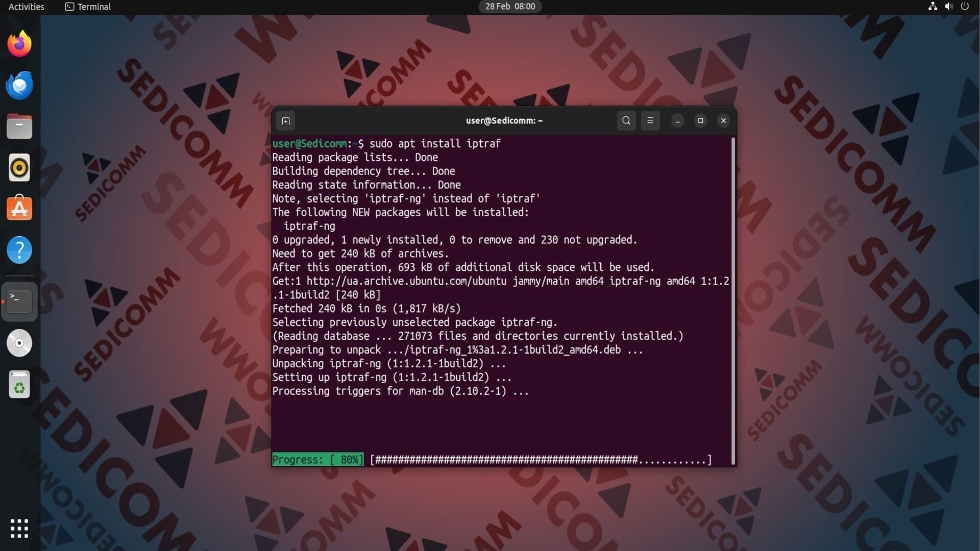Show Applications grid button
The image size is (980, 551).
click(19, 529)
